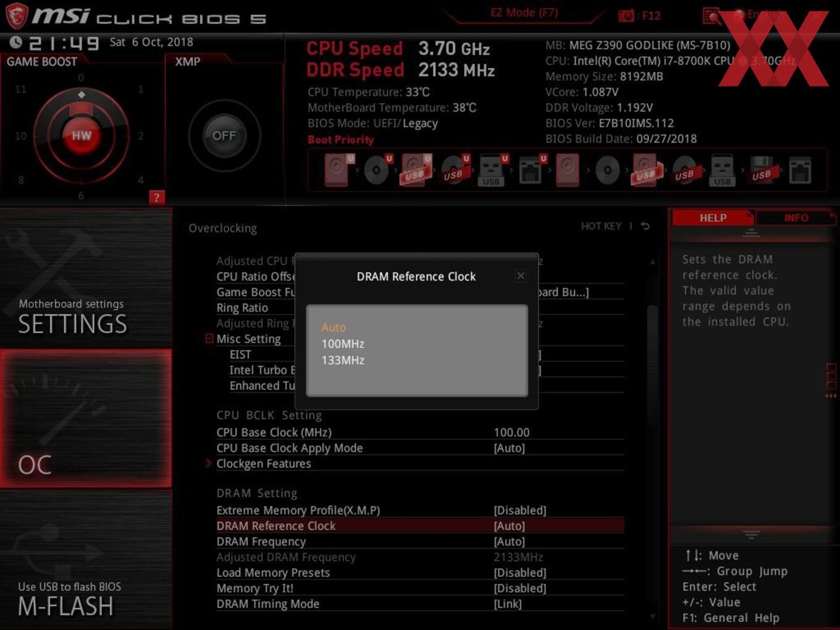Select the Memory Try It! row label
Image resolution: width=840 pixels, height=630 pixels.
click(255, 588)
